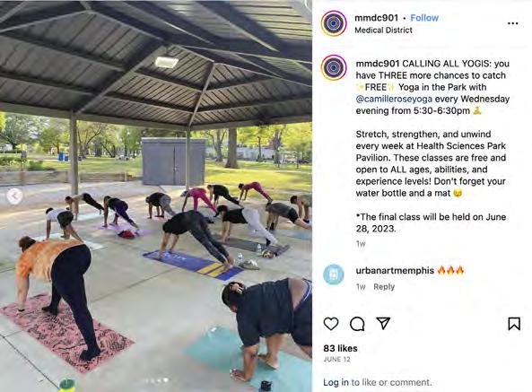Image resolution: width=532 pixels, height=392 pixels.
Task: Open the @camilleroseyoga mention link
Action: (x=394, y=99)
